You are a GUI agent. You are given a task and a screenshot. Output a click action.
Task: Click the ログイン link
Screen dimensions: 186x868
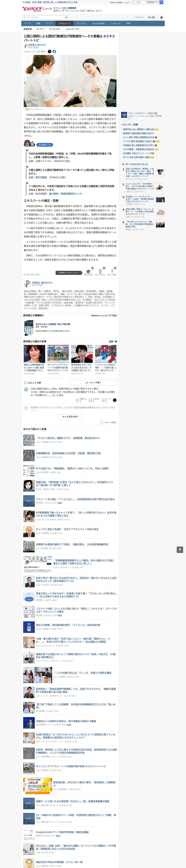tap(57, 11)
